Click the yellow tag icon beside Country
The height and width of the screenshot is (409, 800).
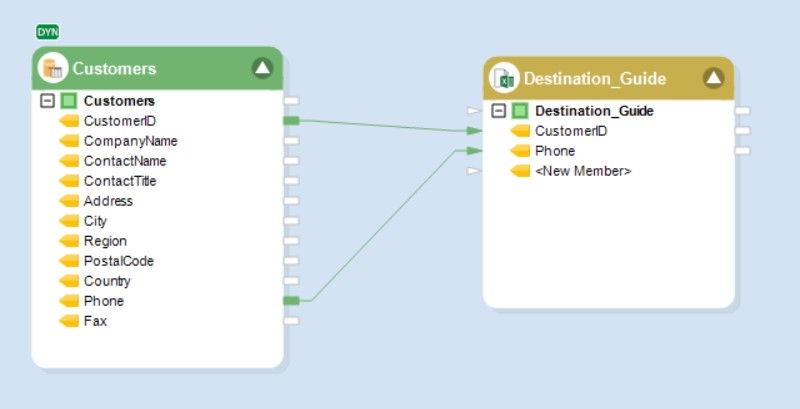69,281
